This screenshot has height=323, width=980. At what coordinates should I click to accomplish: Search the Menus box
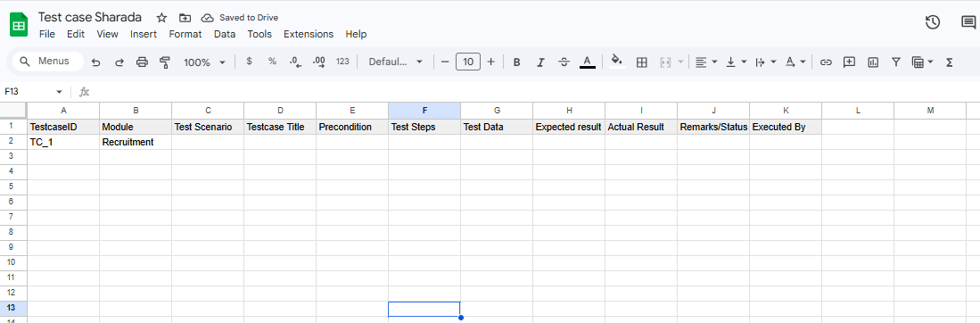coord(48,62)
